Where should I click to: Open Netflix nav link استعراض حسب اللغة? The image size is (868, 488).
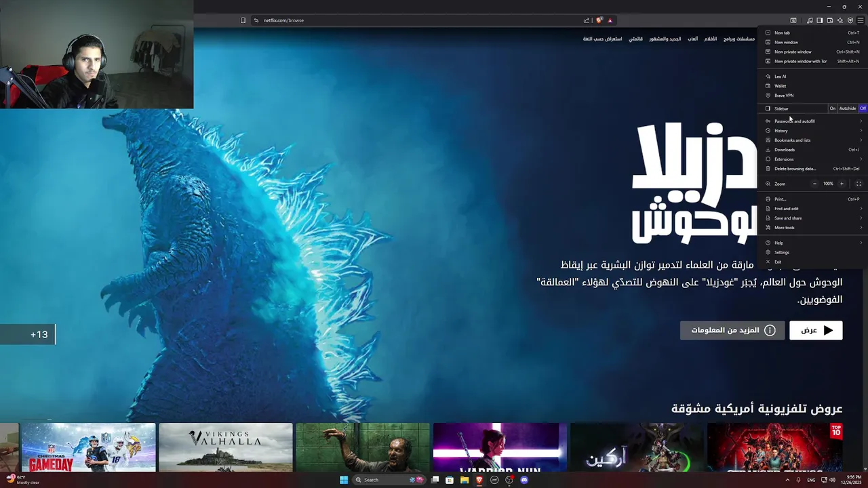[x=603, y=39]
